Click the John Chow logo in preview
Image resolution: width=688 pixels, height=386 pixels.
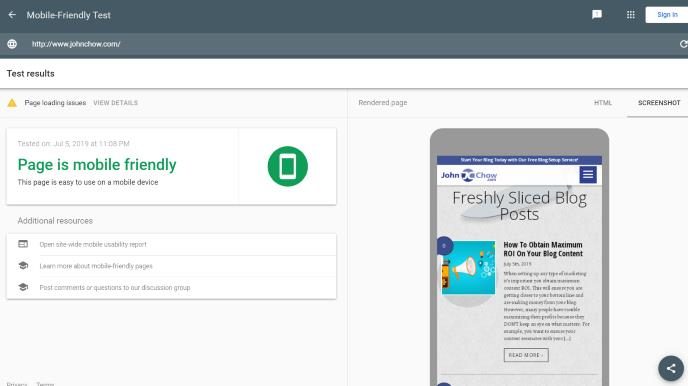pyautogui.click(x=469, y=175)
